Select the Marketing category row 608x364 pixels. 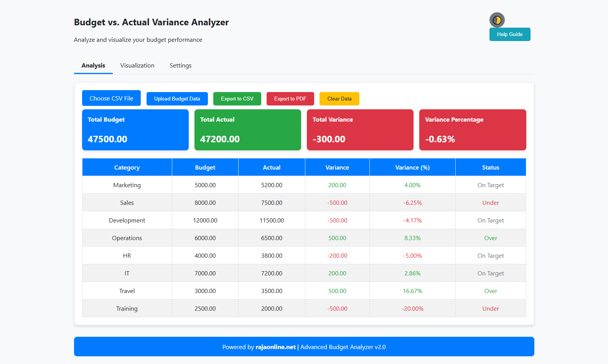[127, 185]
